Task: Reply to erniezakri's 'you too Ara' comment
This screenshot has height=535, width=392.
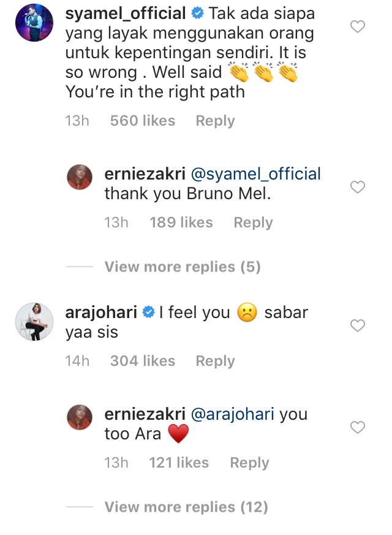Action: click(249, 463)
